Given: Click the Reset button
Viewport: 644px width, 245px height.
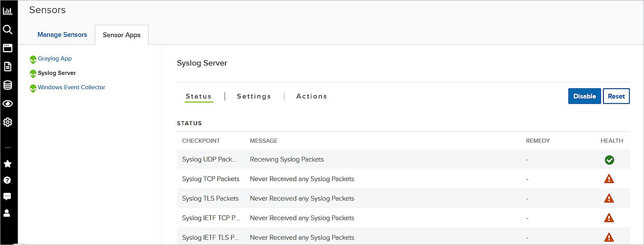Looking at the screenshot, I should pos(616,96).
